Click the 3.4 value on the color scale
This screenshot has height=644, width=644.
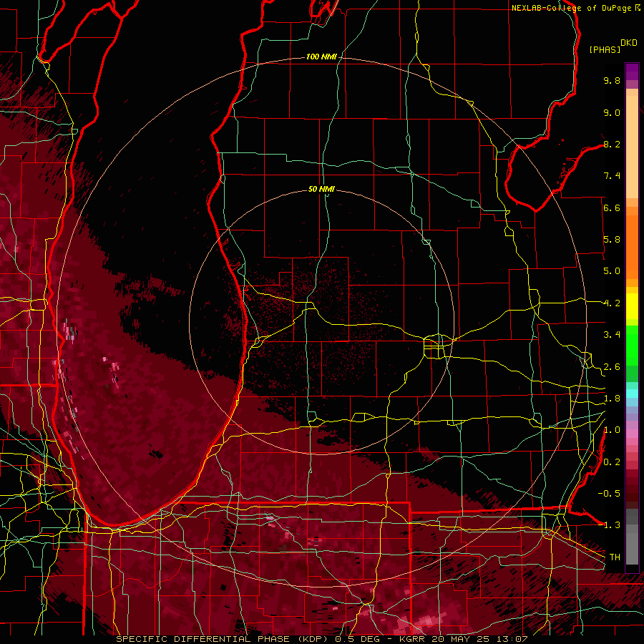612,335
